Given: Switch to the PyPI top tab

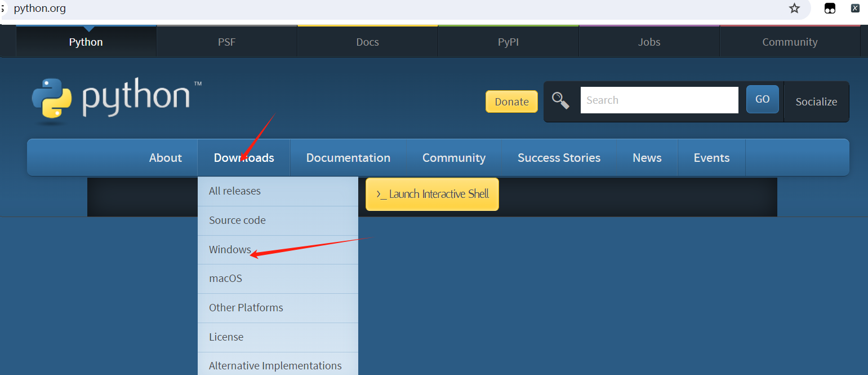Looking at the screenshot, I should (508, 42).
